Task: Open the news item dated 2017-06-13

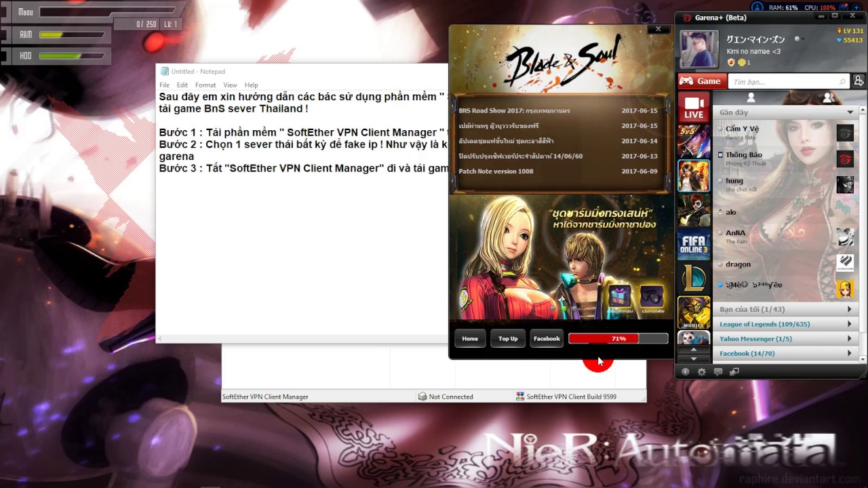Action: pos(558,156)
